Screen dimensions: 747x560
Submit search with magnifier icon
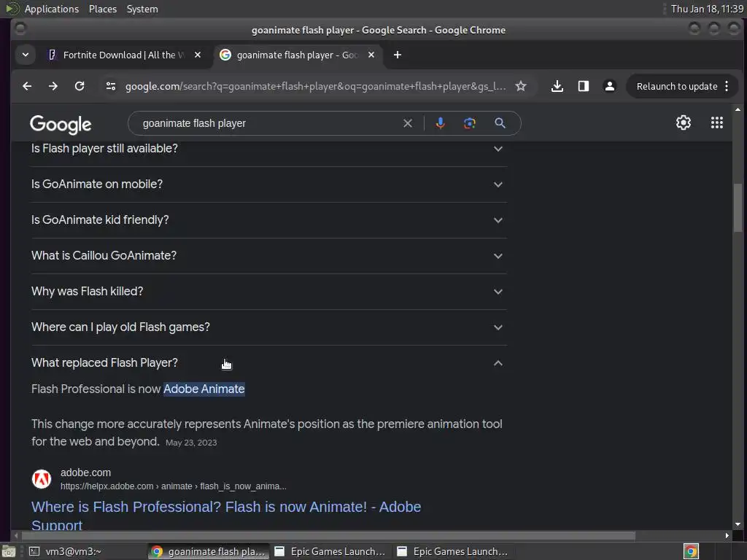[x=500, y=123]
